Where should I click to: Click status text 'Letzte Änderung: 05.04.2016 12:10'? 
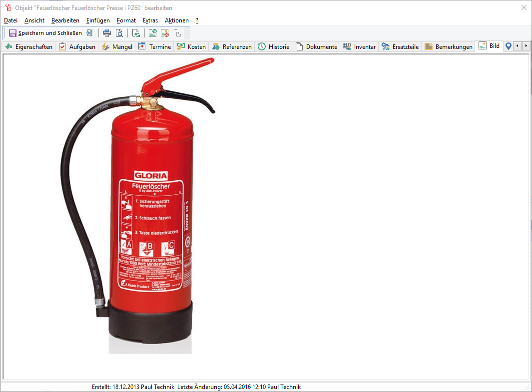[x=222, y=387]
